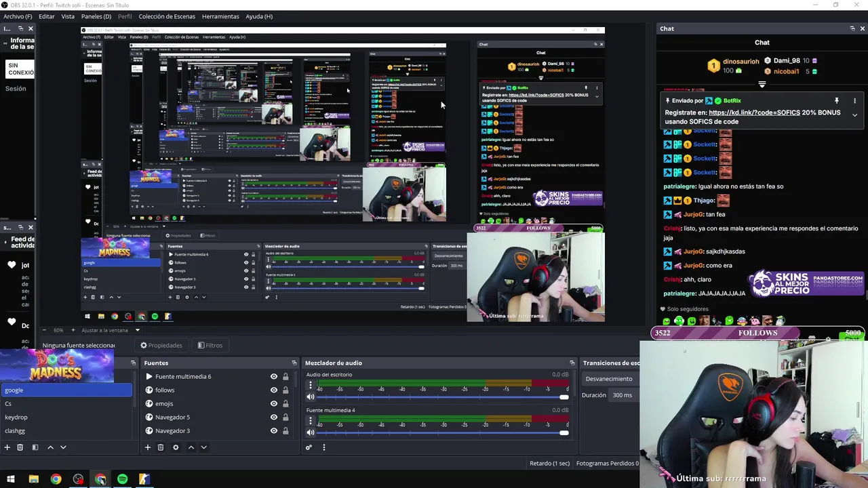Expand chat leaderboard below dinosaurioh

pyautogui.click(x=762, y=85)
